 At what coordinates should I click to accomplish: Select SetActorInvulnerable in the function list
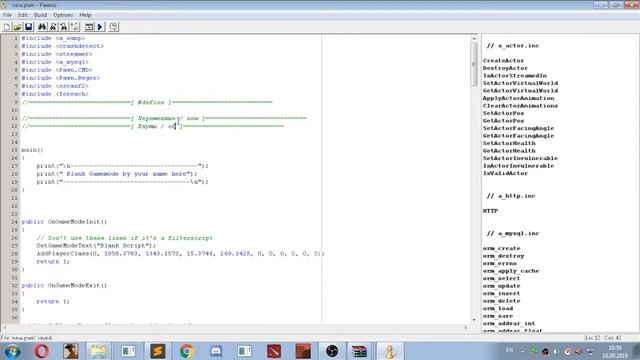click(520, 158)
